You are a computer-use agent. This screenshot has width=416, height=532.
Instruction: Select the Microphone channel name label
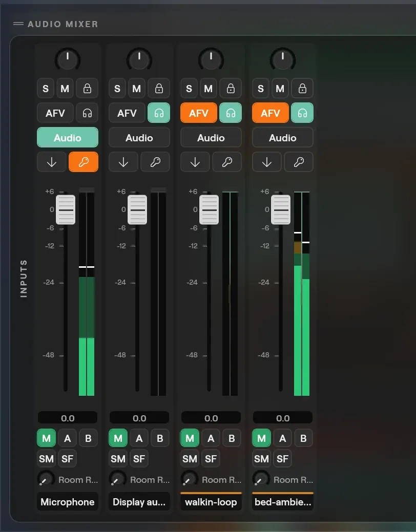[x=68, y=502]
